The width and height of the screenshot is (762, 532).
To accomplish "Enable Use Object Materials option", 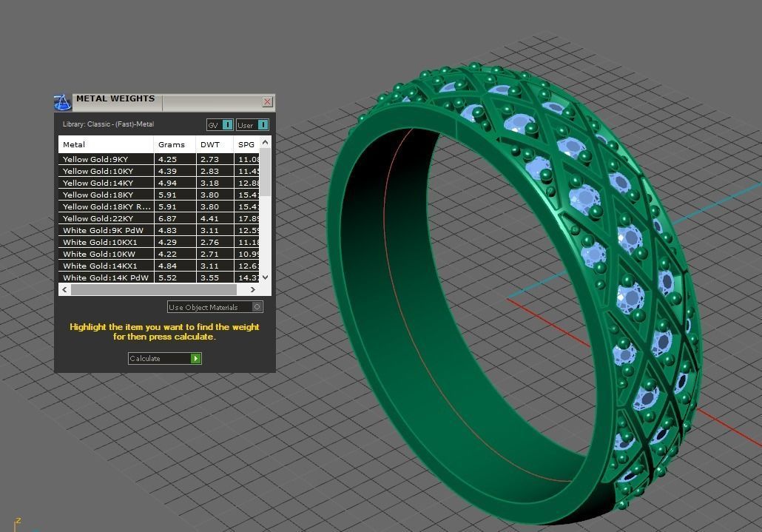I will click(215, 307).
